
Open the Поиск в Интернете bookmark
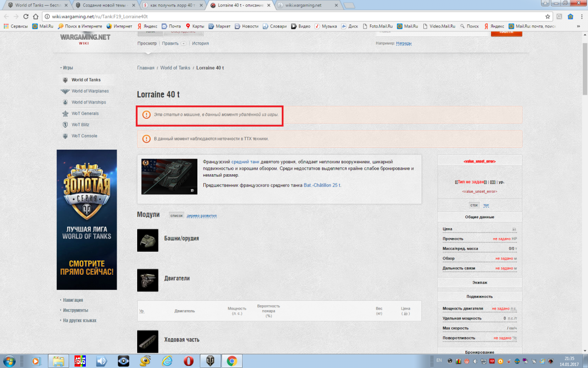point(80,26)
